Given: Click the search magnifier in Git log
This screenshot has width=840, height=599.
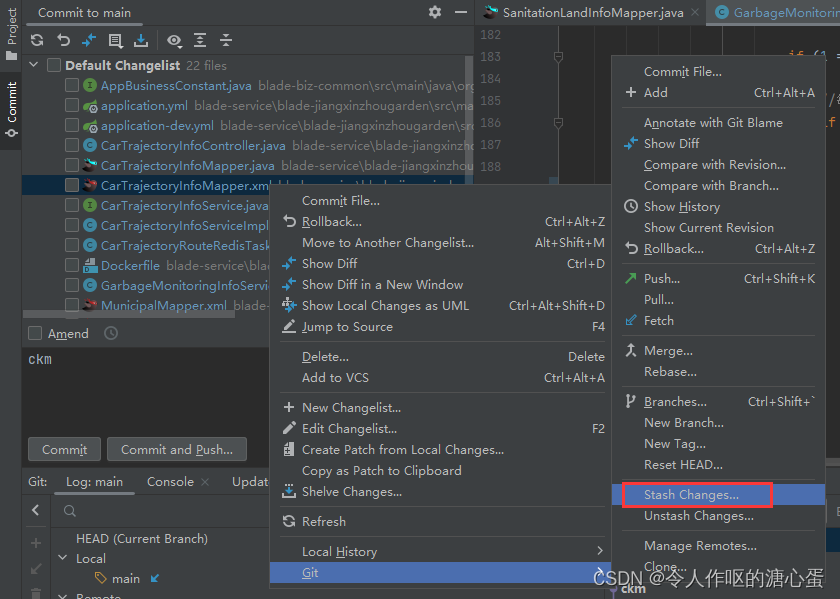Looking at the screenshot, I should click(x=70, y=511).
